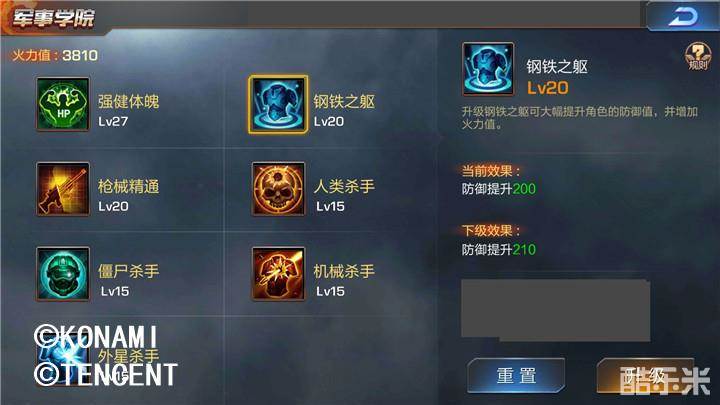Click the 僵尸杀手 Lv15 skill label

point(129,280)
